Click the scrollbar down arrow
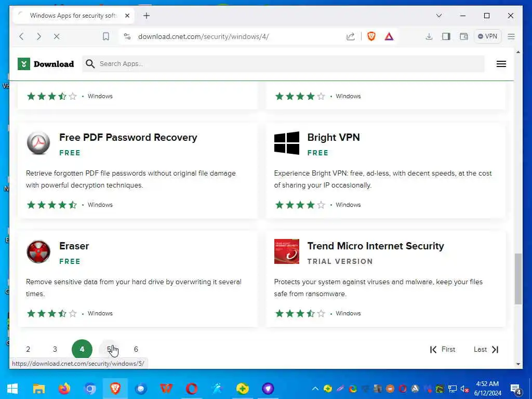Viewport: 532px width, 399px height. [x=518, y=364]
